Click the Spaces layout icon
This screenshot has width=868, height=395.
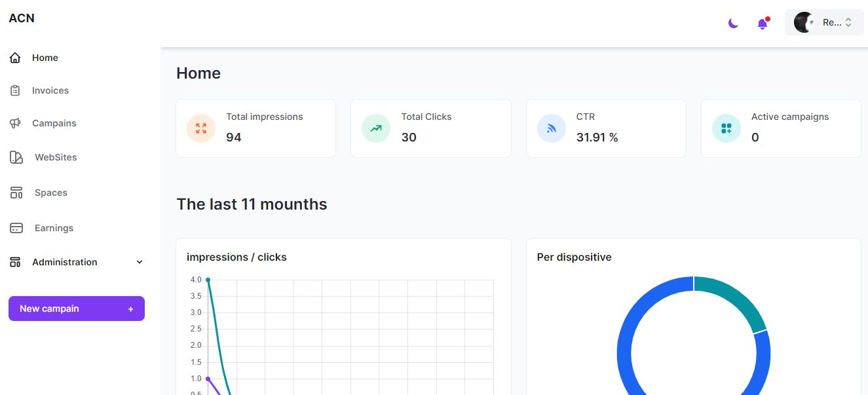pyautogui.click(x=16, y=193)
